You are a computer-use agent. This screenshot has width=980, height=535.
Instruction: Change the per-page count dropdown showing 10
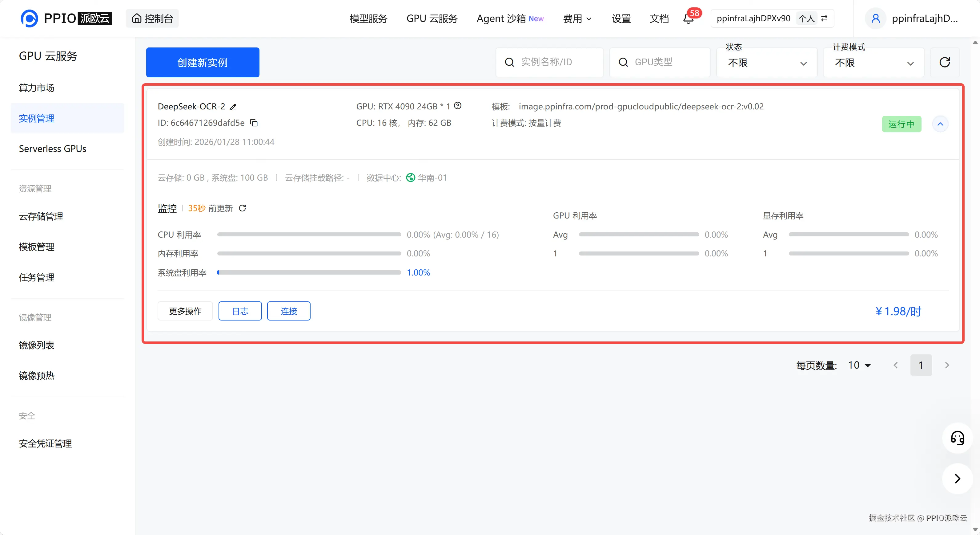coord(859,365)
